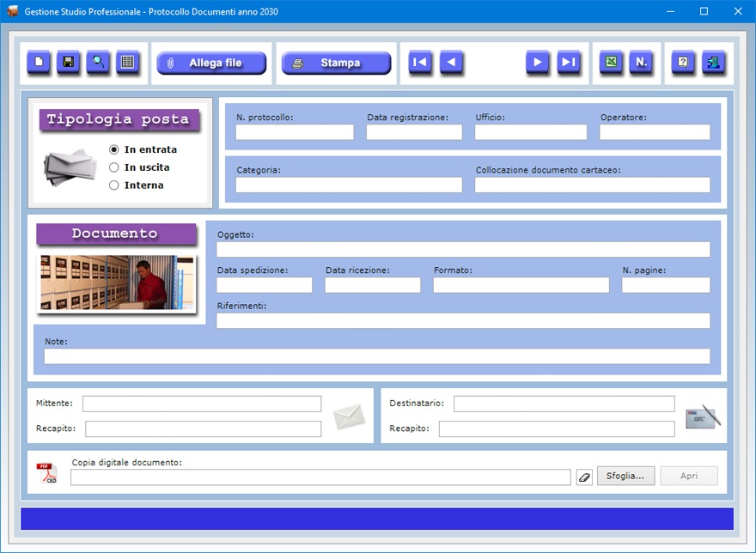Click the Recapito field under Mittente

203,429
